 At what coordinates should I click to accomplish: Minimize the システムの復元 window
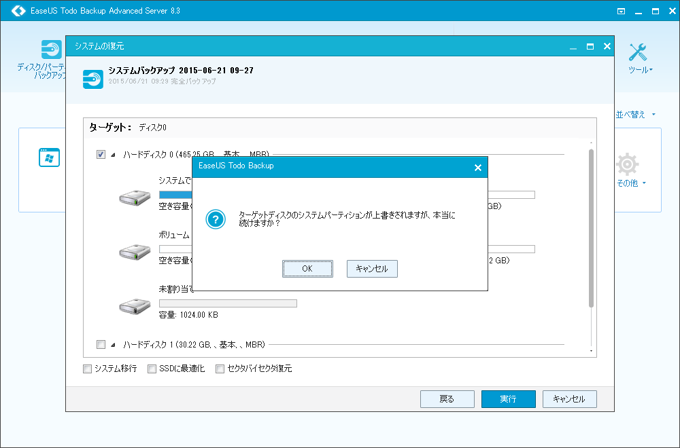coord(573,47)
